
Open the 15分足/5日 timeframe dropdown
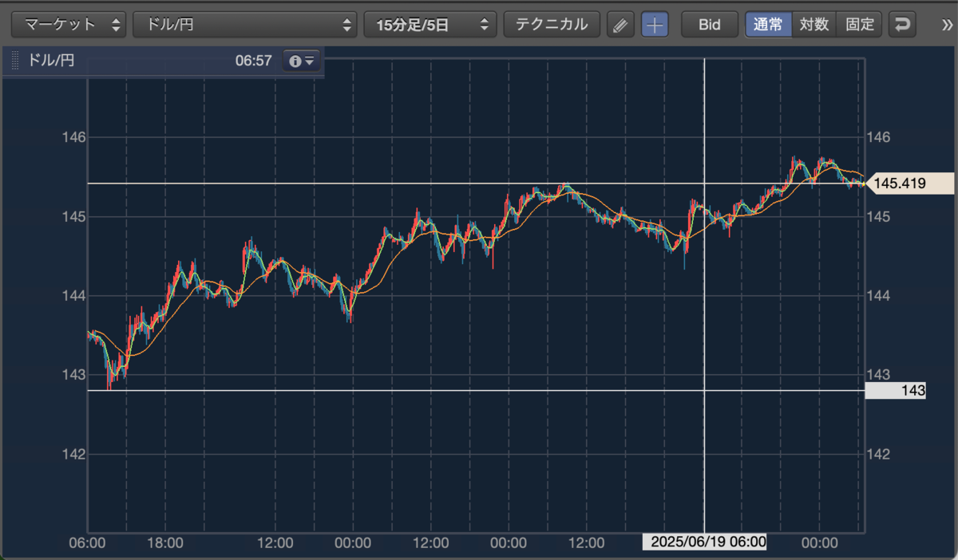tap(430, 24)
